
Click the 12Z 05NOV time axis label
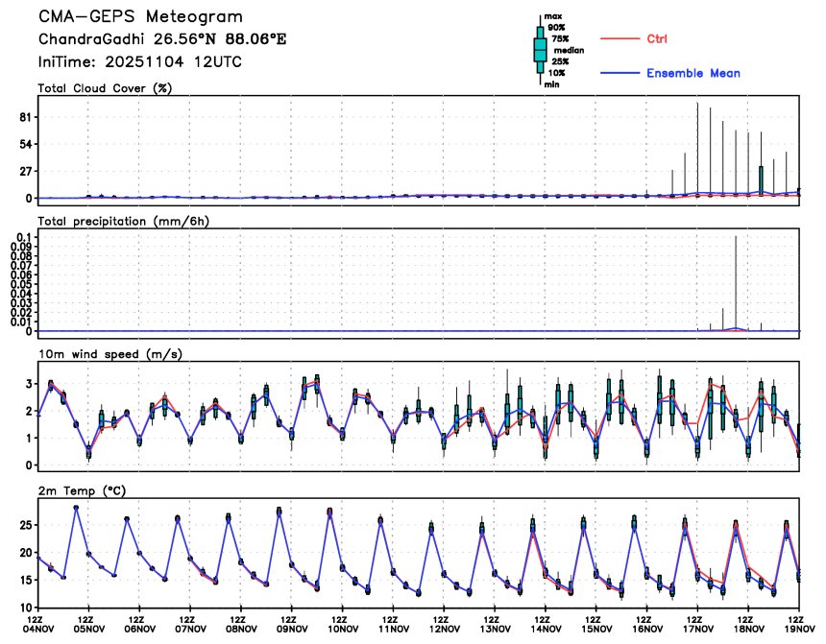pyautogui.click(x=88, y=625)
